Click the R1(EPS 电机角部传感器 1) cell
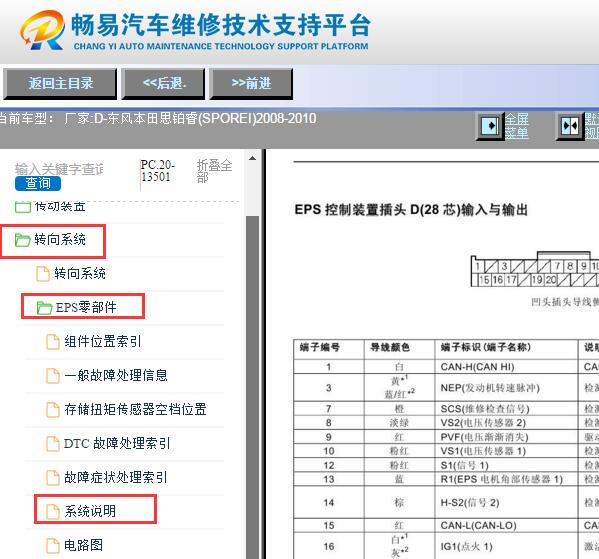599x559 pixels. coord(506,479)
